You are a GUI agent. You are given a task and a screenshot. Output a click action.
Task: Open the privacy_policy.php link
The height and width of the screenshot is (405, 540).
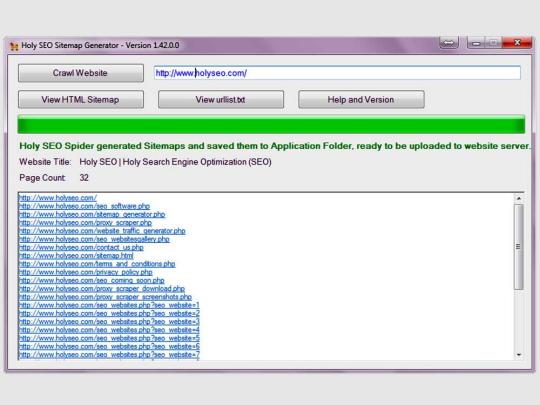86,272
